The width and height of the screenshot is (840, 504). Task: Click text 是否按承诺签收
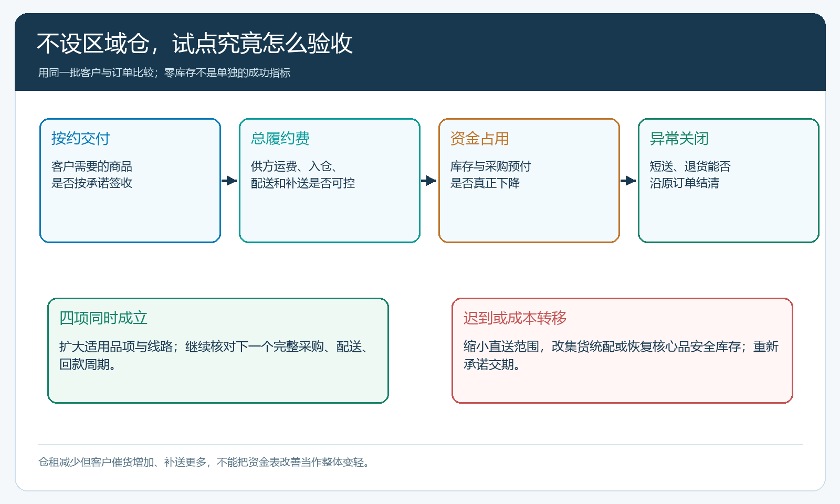point(92,183)
